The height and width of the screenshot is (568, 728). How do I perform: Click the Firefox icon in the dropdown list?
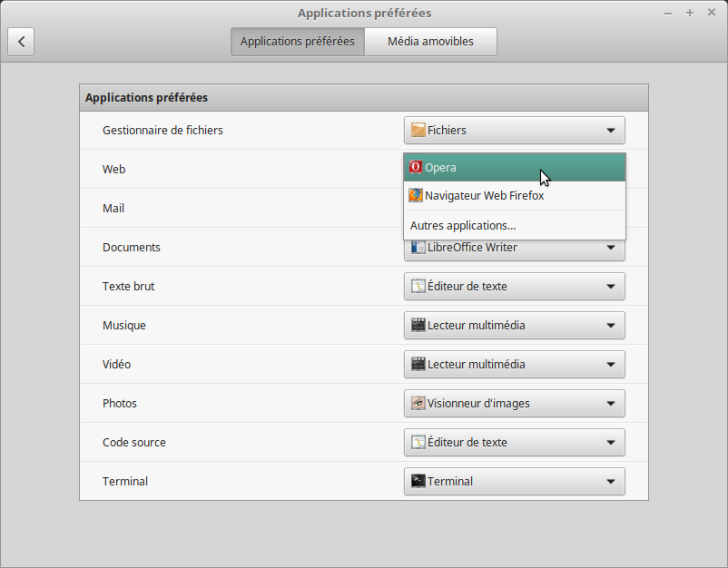416,195
